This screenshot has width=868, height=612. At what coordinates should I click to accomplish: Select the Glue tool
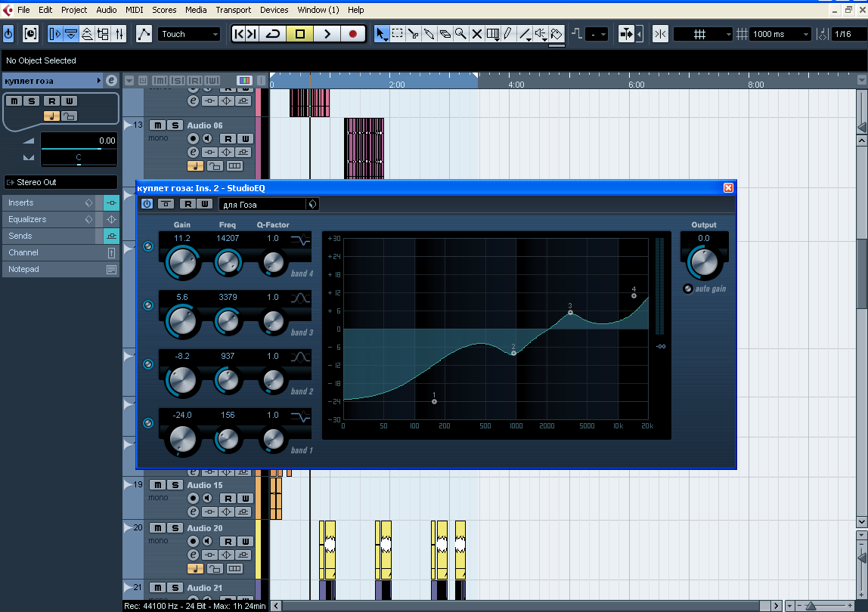coord(429,34)
